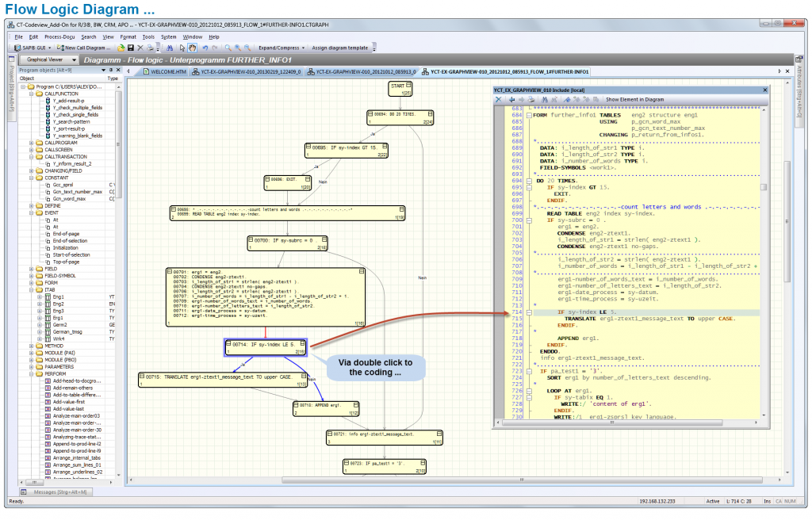The image size is (812, 520).
Task: Activate the Find binoculars icon
Action: 170,47
